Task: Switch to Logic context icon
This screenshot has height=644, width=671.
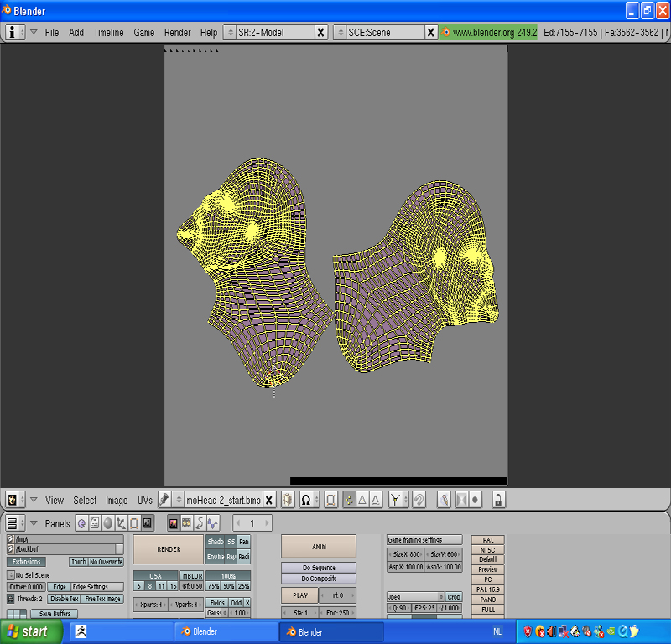Action: pyautogui.click(x=81, y=523)
